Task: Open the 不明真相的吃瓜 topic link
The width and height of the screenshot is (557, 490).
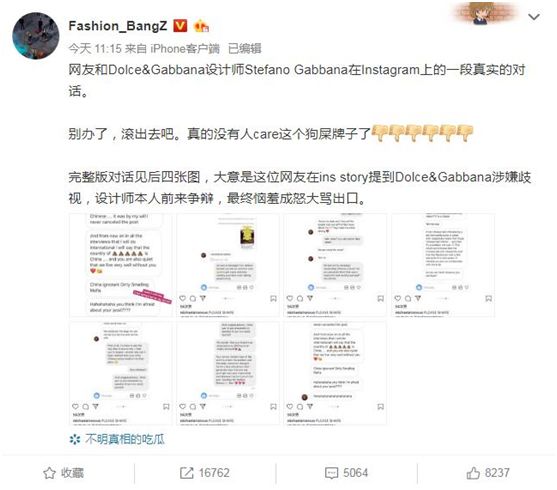Action: point(125,440)
